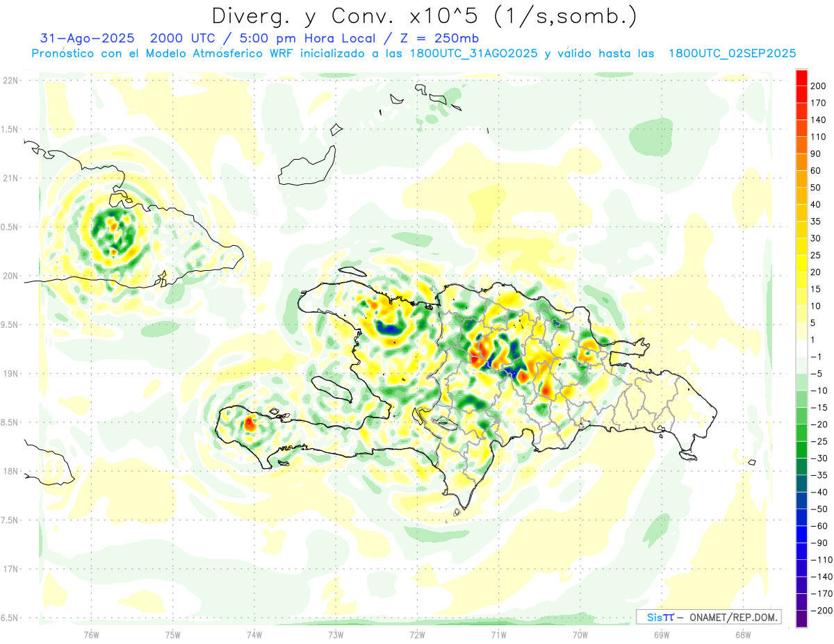Click the dark purple swatch at the scale bottom

801,619
